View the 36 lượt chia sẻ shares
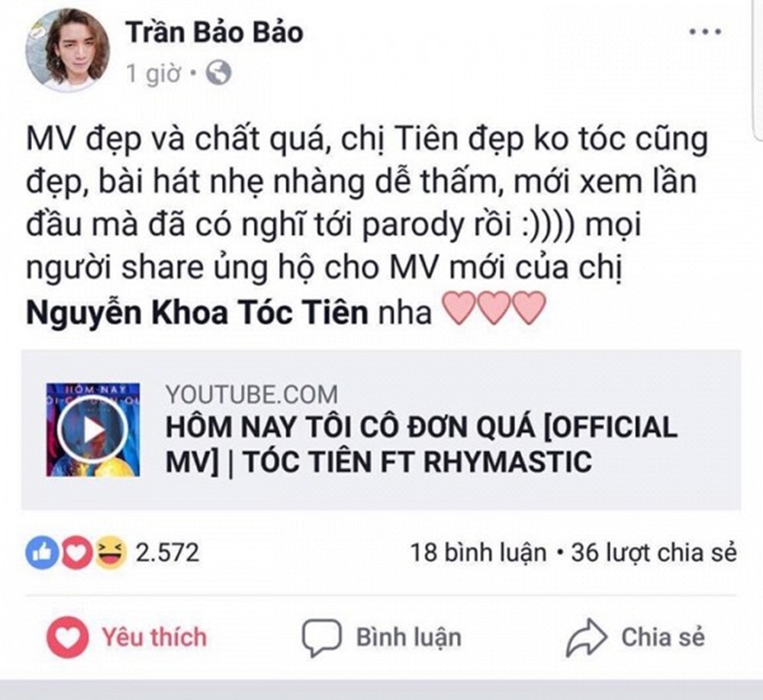Viewport: 763px width, 700px height. pos(654,552)
